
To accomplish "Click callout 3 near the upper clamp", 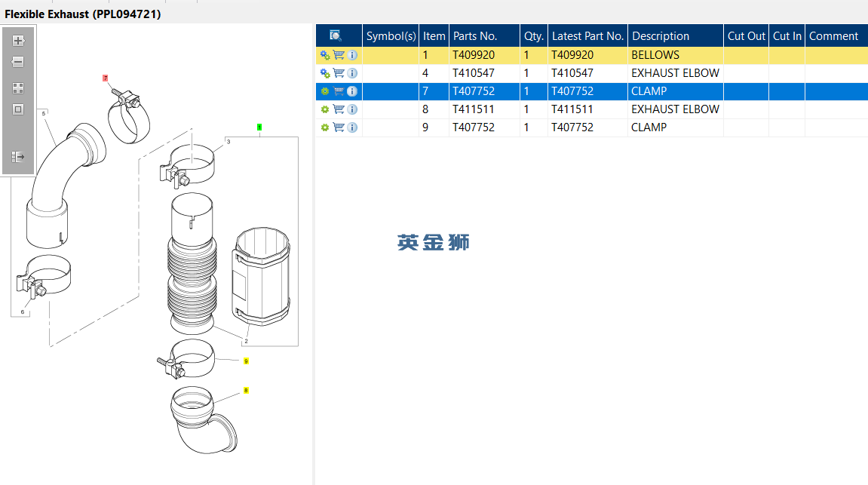I will 229,142.
